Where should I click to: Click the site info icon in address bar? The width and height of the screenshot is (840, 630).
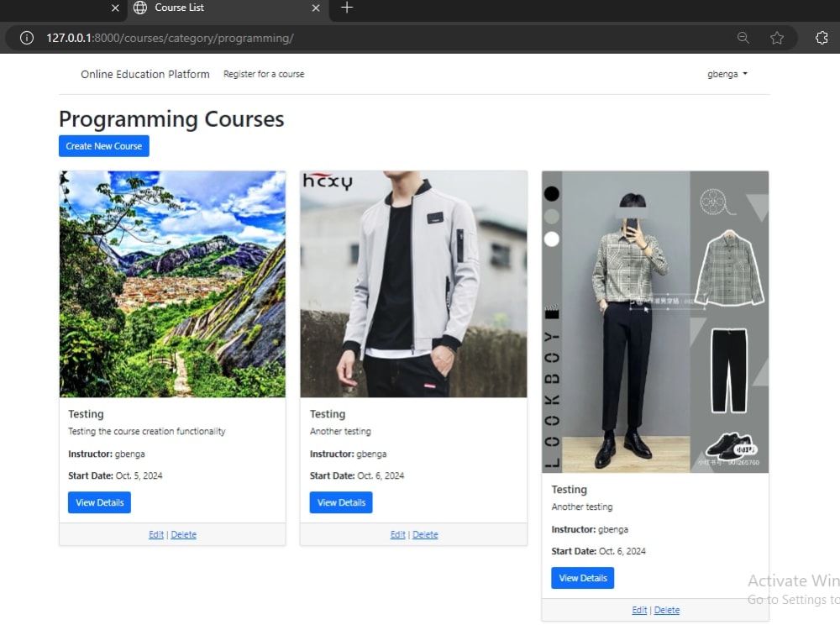pos(27,38)
